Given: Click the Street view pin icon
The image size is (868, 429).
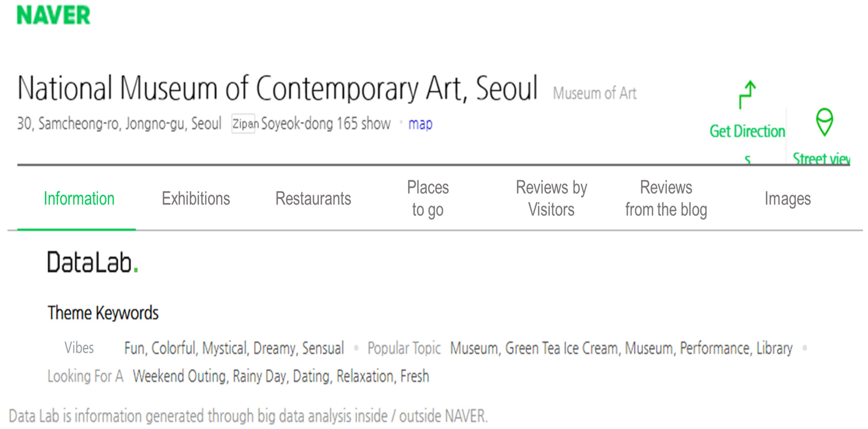Looking at the screenshot, I should click(x=824, y=122).
